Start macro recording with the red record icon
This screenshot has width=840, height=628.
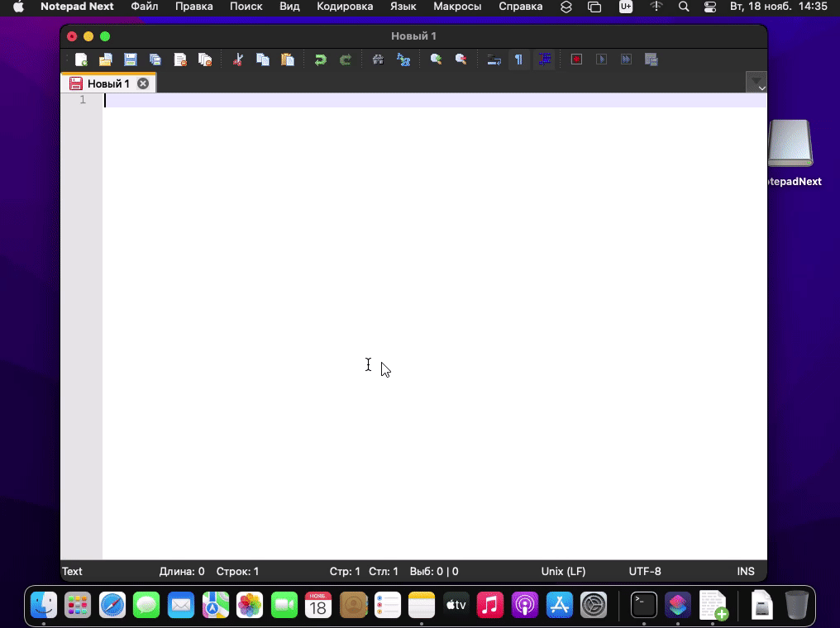pyautogui.click(x=577, y=59)
